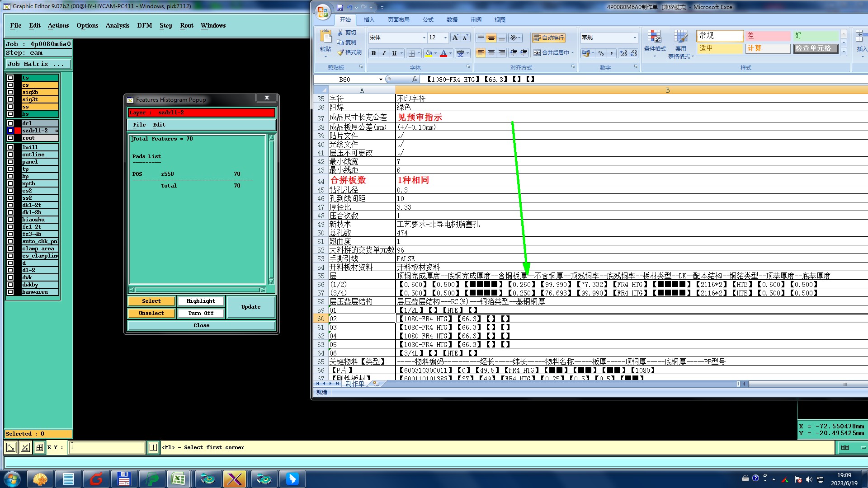Viewport: 868px width, 488px height.
Task: Toggle the checkbox beside layer rout
Action: click(x=10, y=138)
